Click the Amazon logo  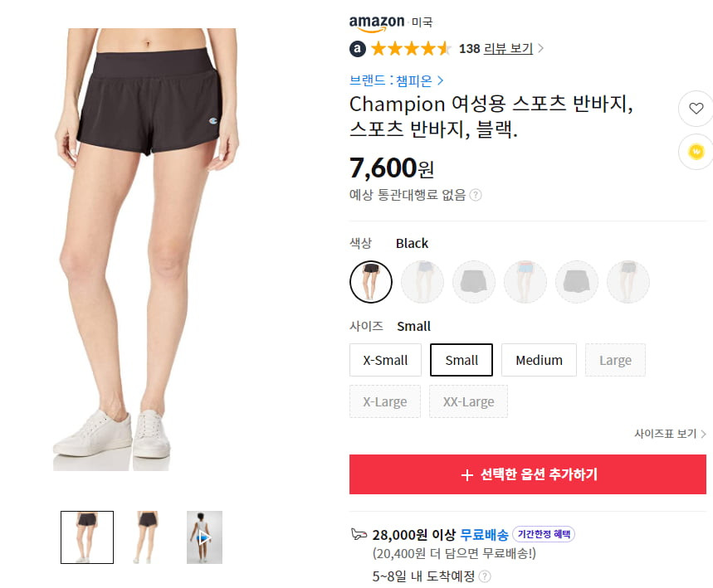tap(377, 22)
